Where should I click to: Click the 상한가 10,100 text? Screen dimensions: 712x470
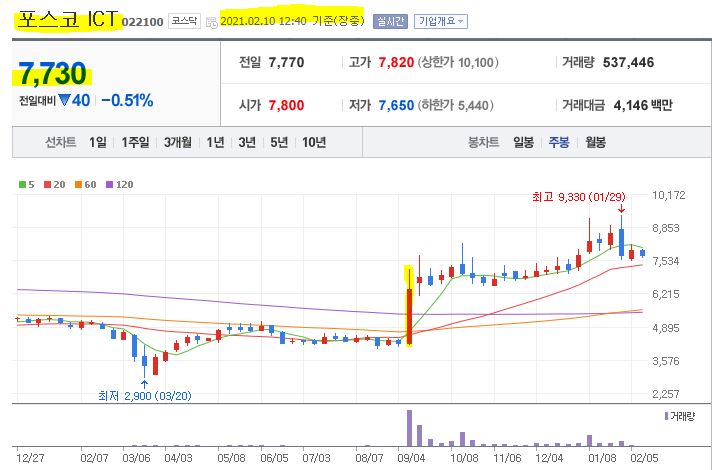point(458,62)
